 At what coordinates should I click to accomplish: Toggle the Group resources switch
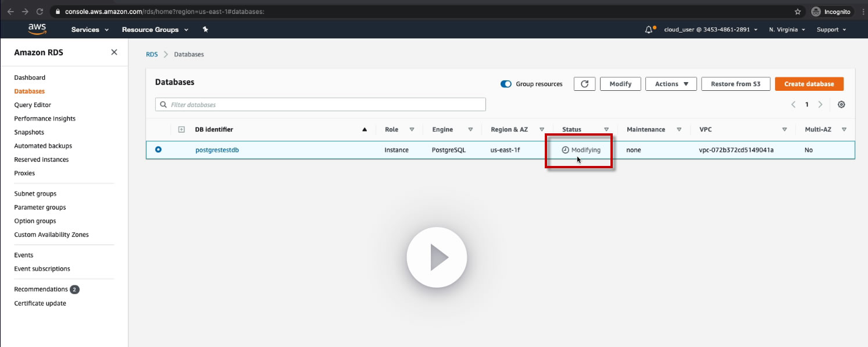[x=506, y=84]
